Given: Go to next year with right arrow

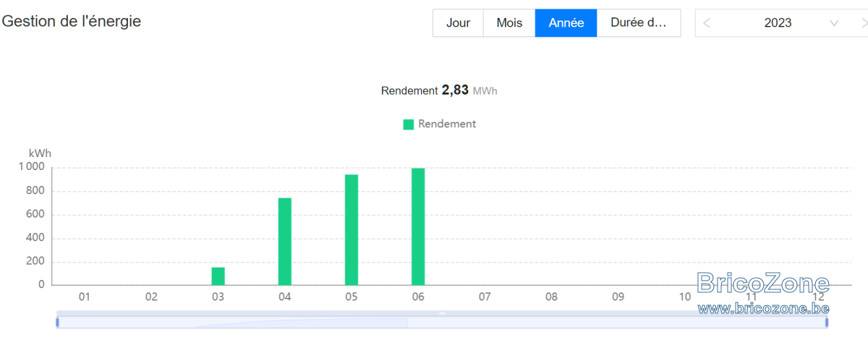Looking at the screenshot, I should click(865, 23).
